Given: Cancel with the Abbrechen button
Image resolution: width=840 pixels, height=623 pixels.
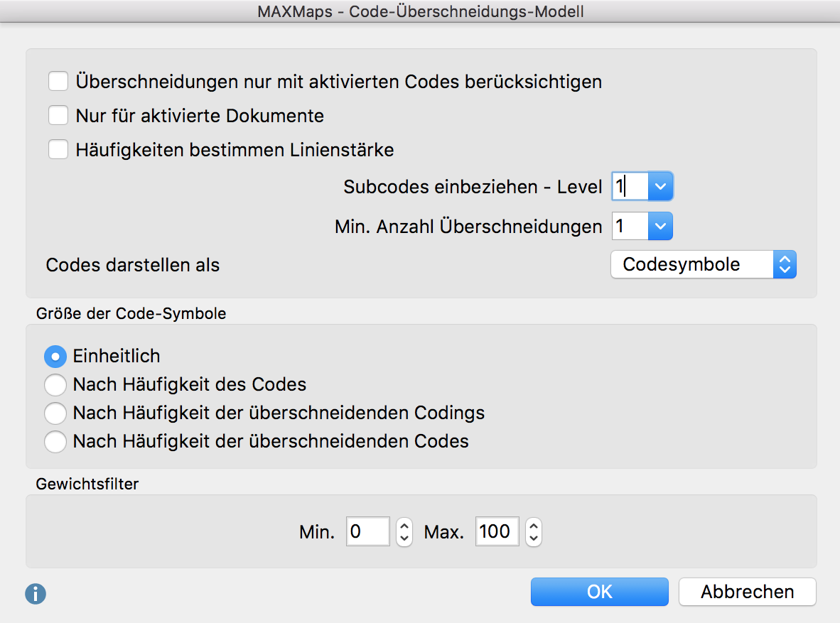Looking at the screenshot, I should click(748, 592).
